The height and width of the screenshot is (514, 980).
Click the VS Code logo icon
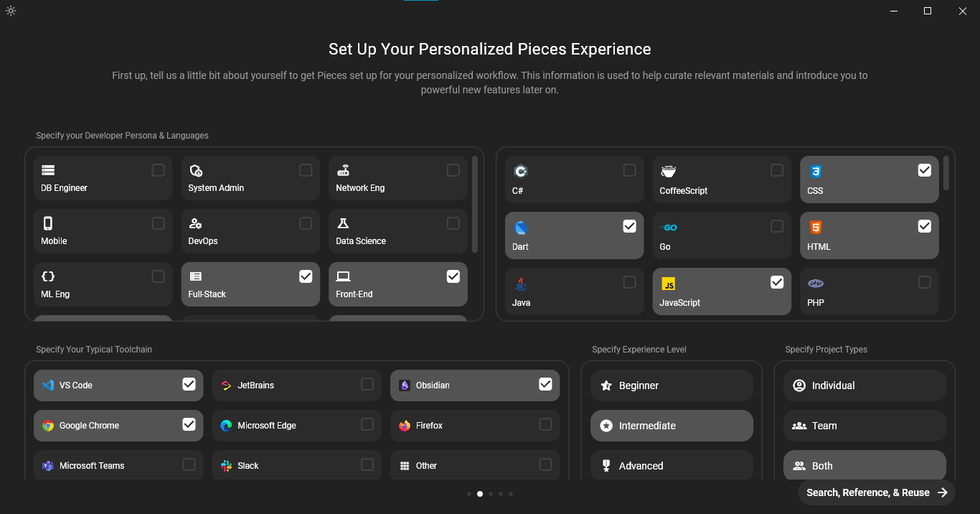coord(48,385)
